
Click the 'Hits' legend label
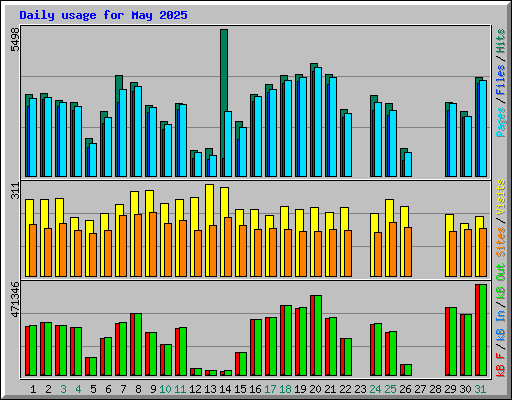click(x=500, y=41)
